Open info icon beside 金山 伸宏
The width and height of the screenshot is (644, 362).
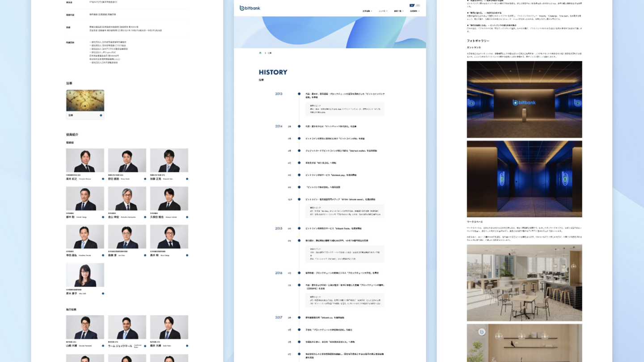point(145,217)
